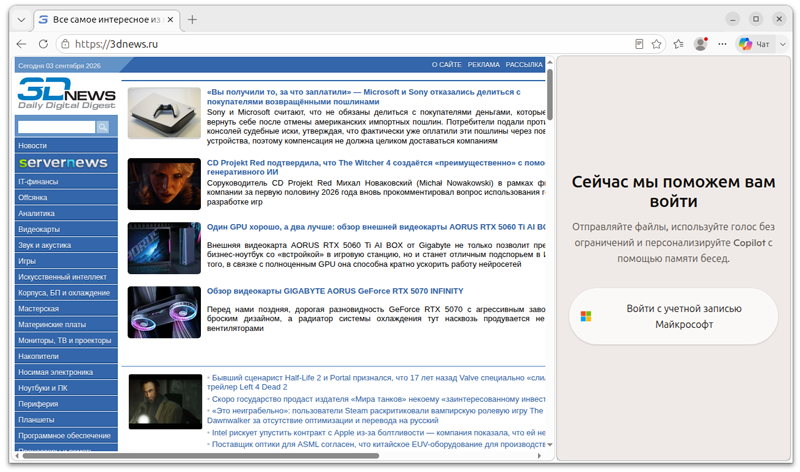
Task: Open the Программное обеспечение category
Action: coord(66,435)
